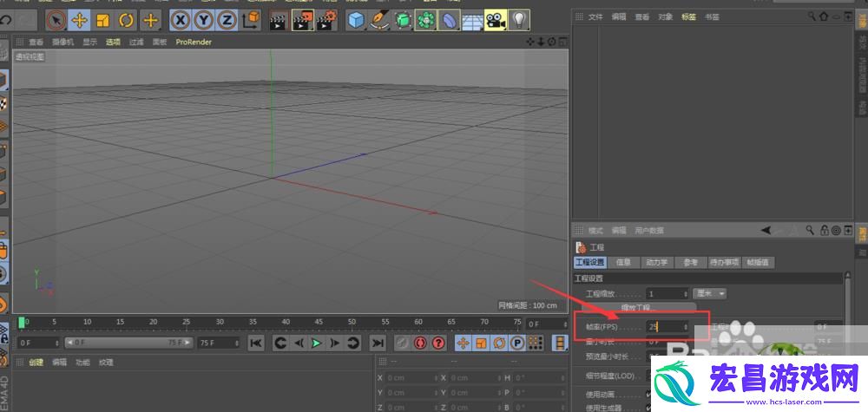Step forward one frame
This screenshot has width=868, height=412.
coord(334,343)
